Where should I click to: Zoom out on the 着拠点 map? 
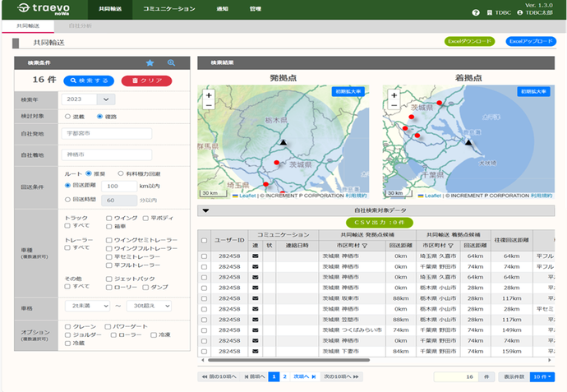394,106
